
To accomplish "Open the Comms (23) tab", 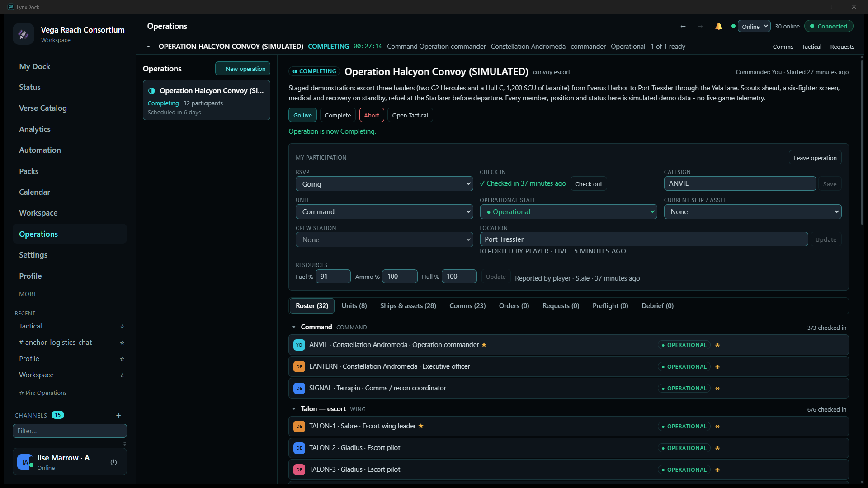I will (467, 306).
